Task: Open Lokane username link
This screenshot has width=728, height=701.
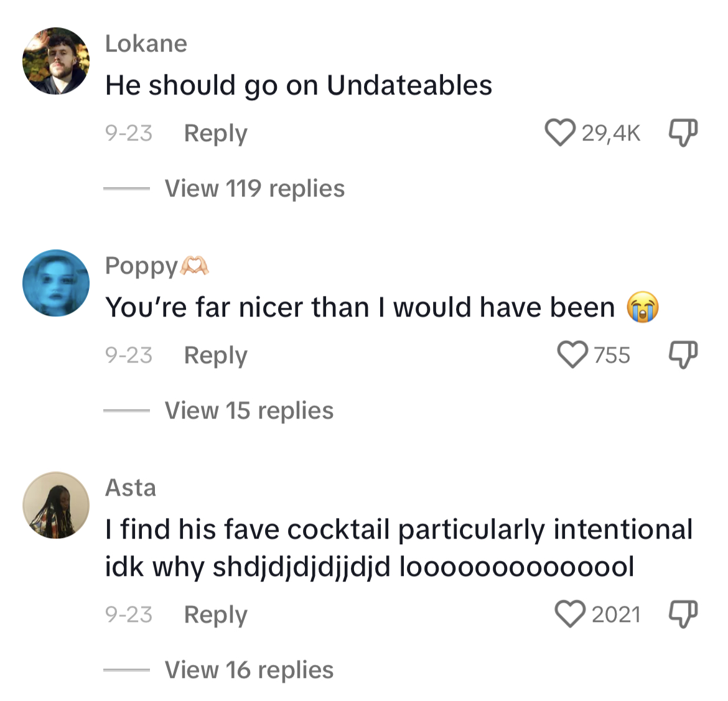Action: 146,44
